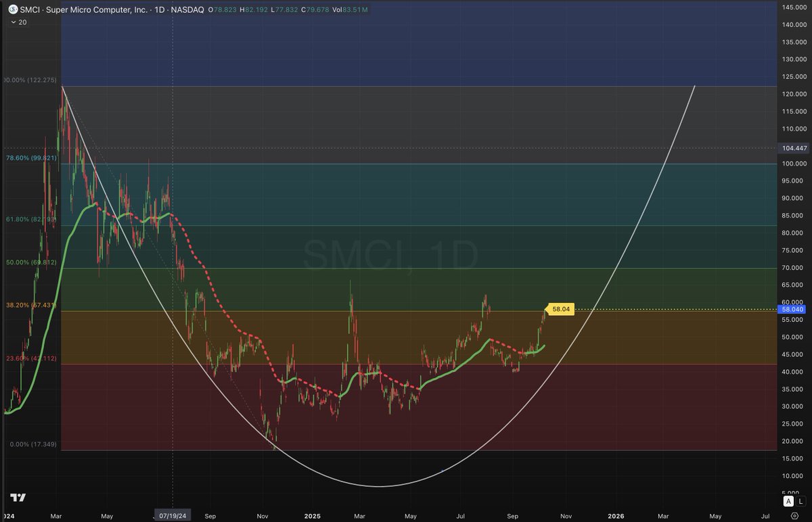
Task: Select the 100.00% (122.275) Fib label
Action: click(30, 80)
